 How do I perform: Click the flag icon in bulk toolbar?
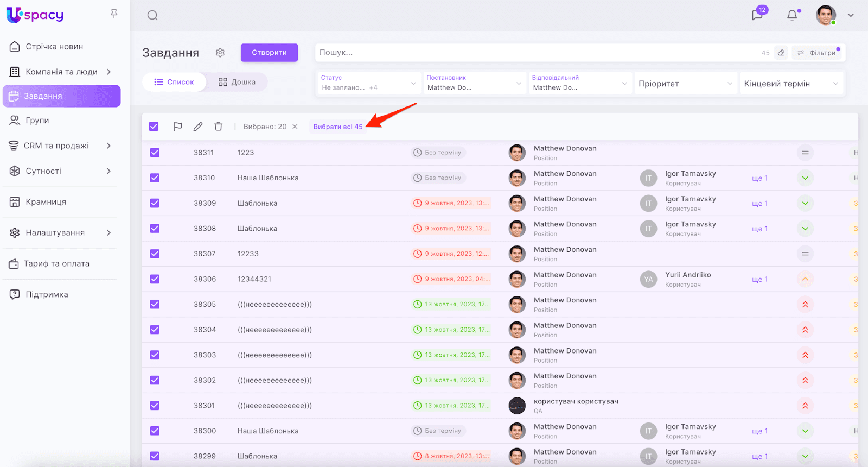(x=177, y=127)
